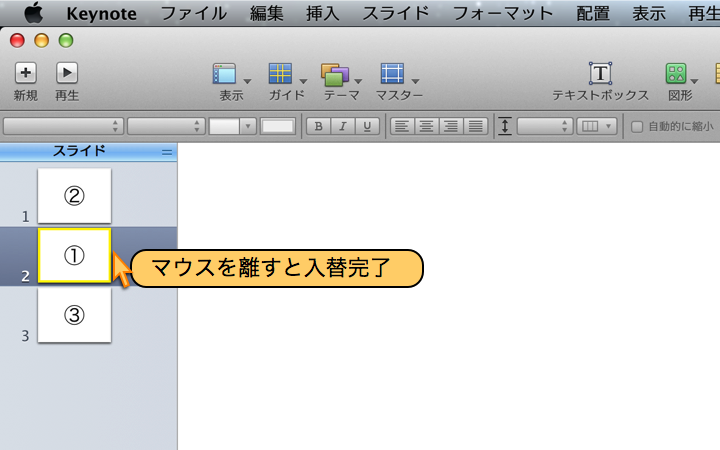Open the line spacing value popup
Image resolution: width=720 pixels, height=450 pixels.
click(545, 126)
